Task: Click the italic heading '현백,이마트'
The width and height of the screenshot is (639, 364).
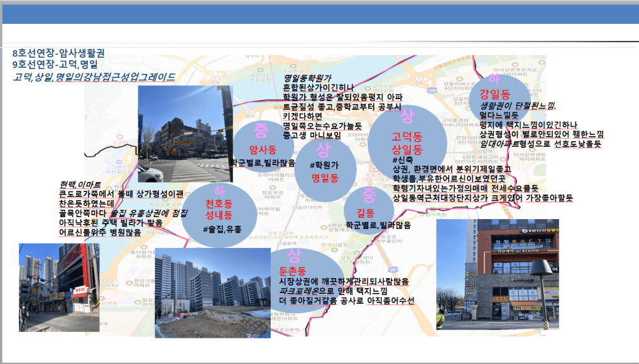Action: [80, 185]
